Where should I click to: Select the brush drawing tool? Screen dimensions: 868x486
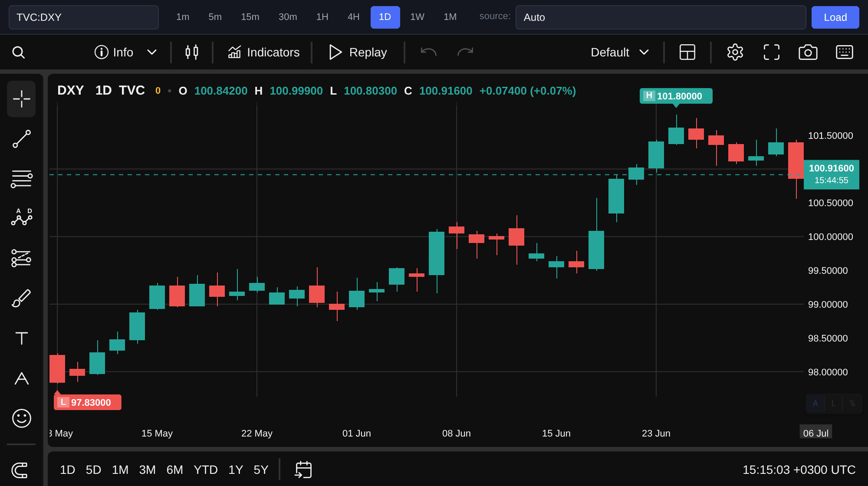point(21,298)
